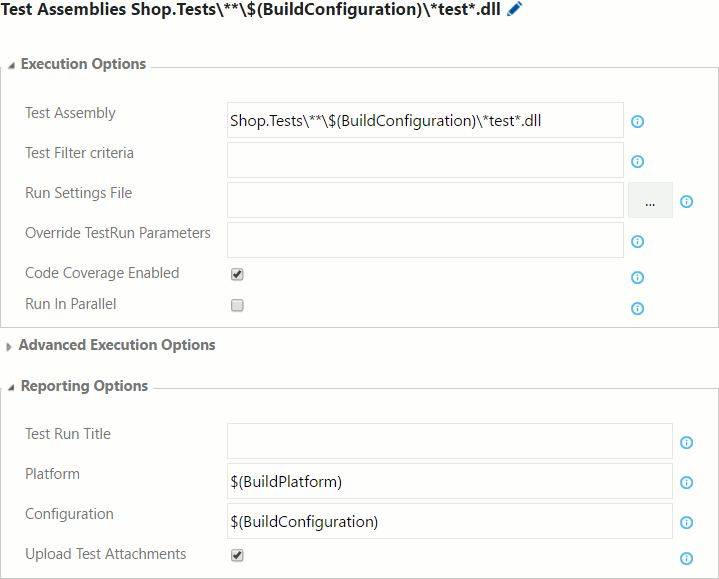Image resolution: width=719 pixels, height=579 pixels.
Task: Collapse the Reporting Options section
Action: (11, 387)
